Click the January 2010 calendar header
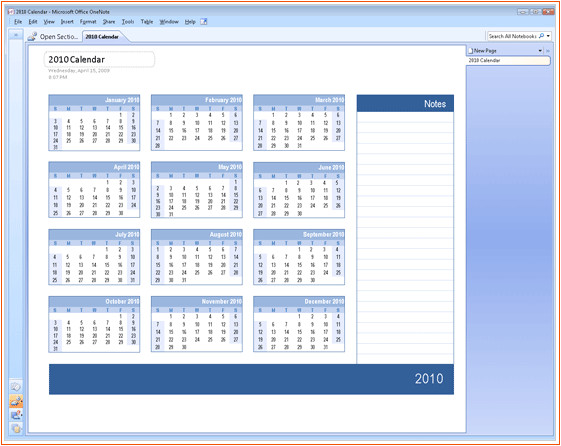Viewport: 561px width, 446px height. [x=94, y=100]
